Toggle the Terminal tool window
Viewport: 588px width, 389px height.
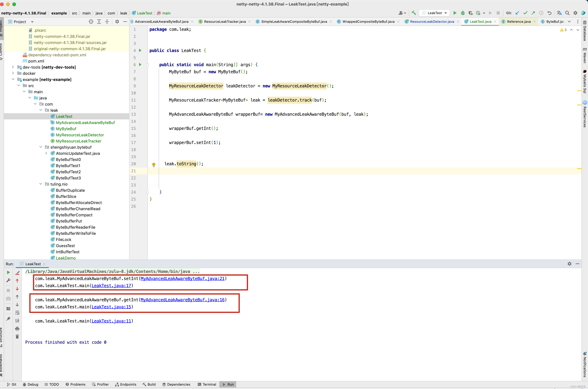click(207, 384)
